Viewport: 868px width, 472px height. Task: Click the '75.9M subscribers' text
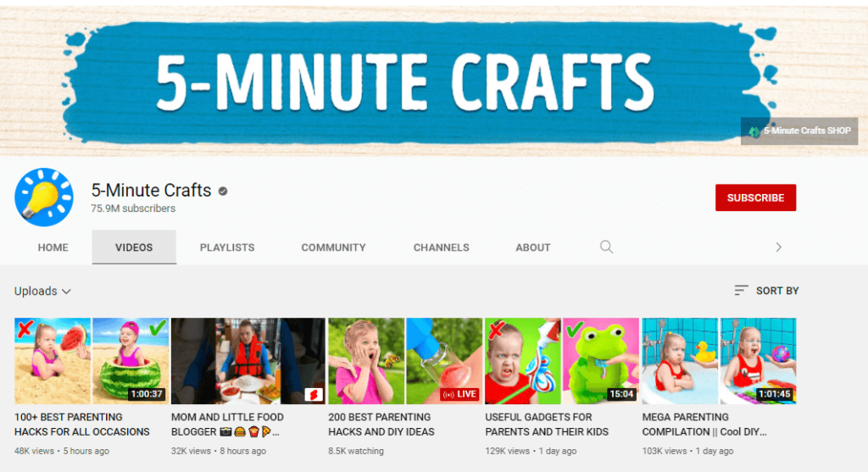point(133,208)
